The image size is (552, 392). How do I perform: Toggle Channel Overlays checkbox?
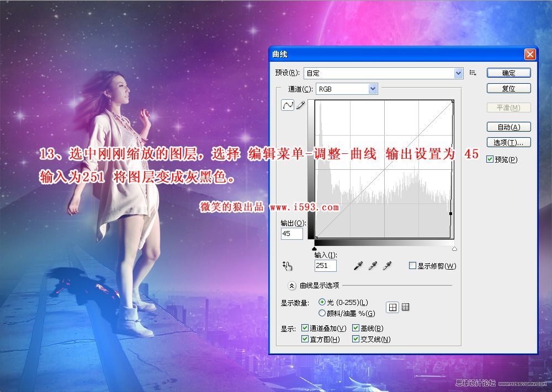tap(305, 328)
